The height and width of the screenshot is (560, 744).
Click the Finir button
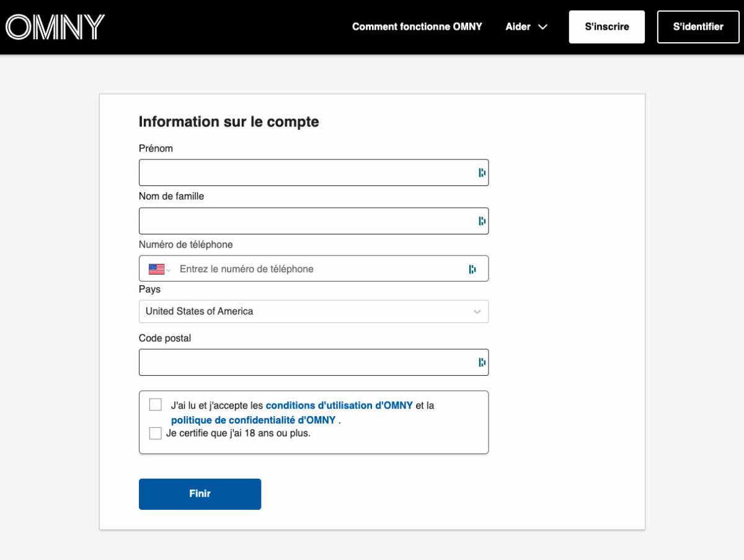[x=200, y=494]
